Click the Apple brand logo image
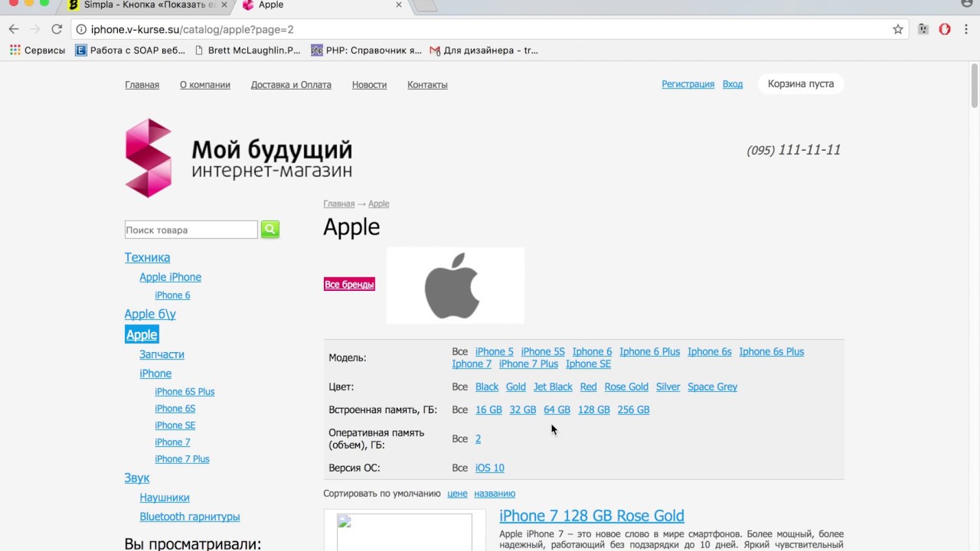 pos(455,285)
